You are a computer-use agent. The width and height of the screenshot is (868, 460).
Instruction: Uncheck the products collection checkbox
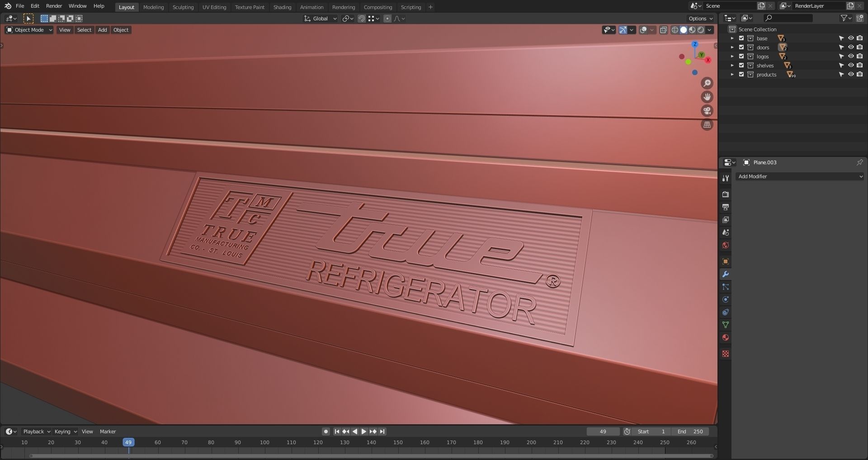(x=741, y=75)
